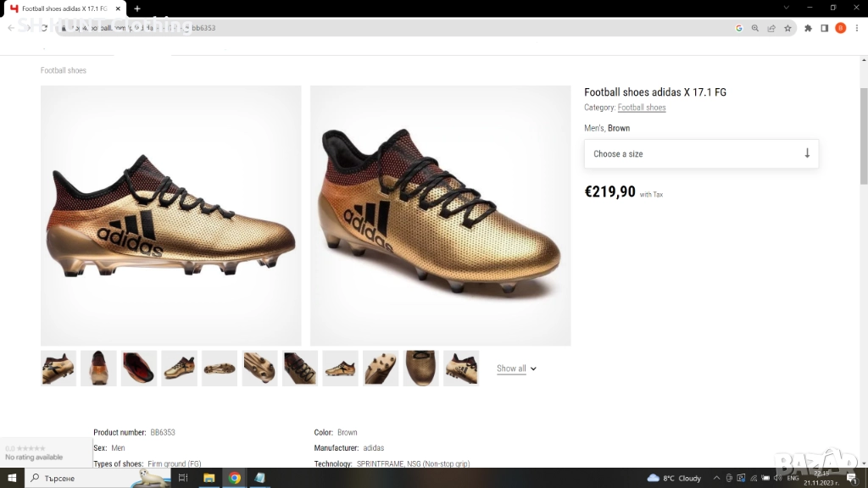Select the sixth thumbnail showing sole studs

259,368
